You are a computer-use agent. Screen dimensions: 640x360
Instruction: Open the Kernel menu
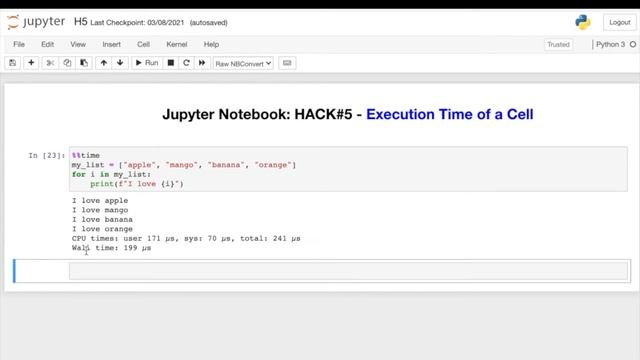(177, 44)
